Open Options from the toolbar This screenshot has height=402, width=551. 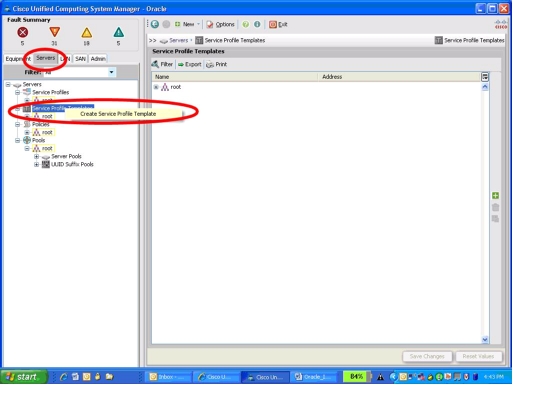pyautogui.click(x=220, y=24)
